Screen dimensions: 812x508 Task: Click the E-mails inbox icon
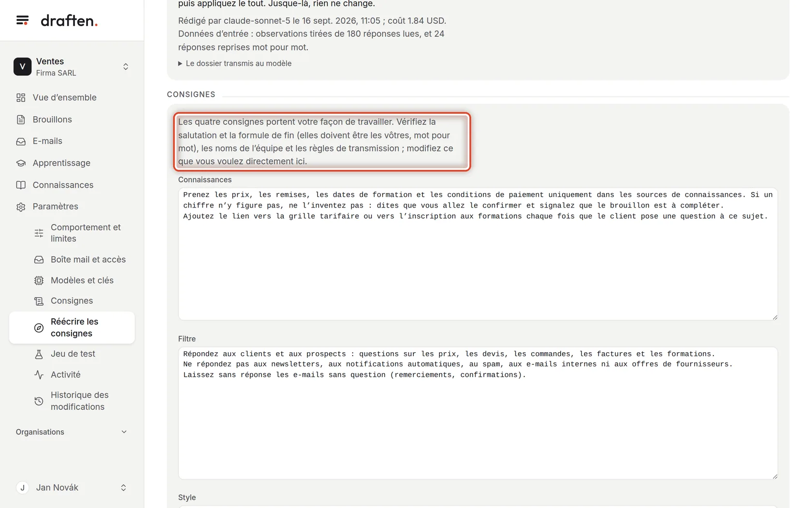click(21, 141)
